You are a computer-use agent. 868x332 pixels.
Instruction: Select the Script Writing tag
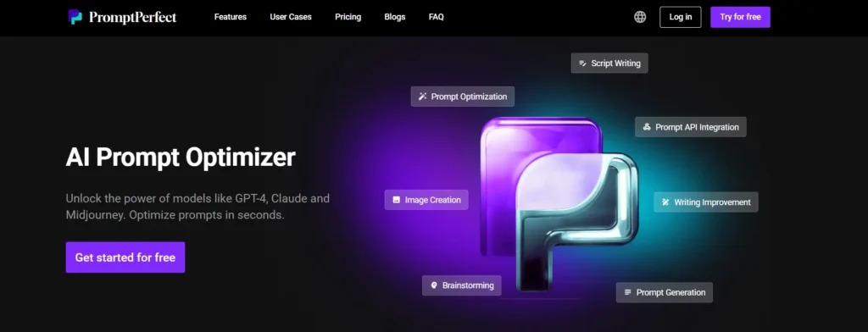[609, 63]
